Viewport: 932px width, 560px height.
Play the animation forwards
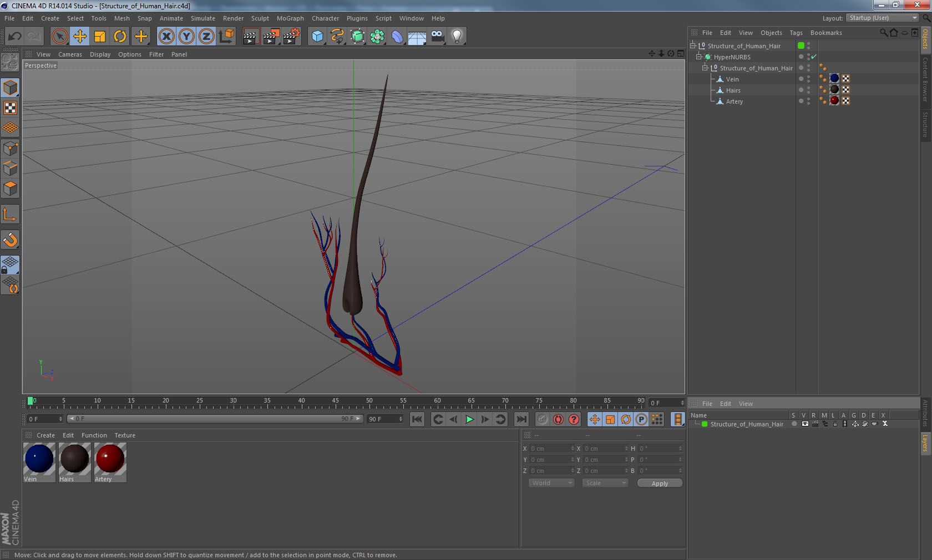pos(469,419)
